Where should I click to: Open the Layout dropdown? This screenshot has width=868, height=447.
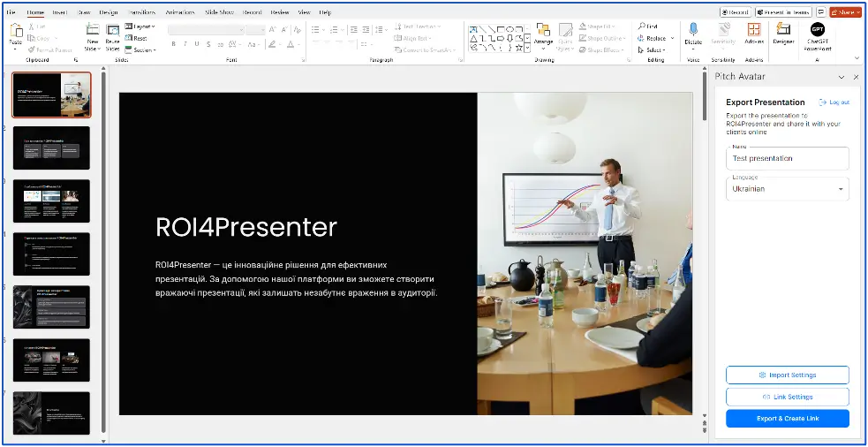(141, 27)
